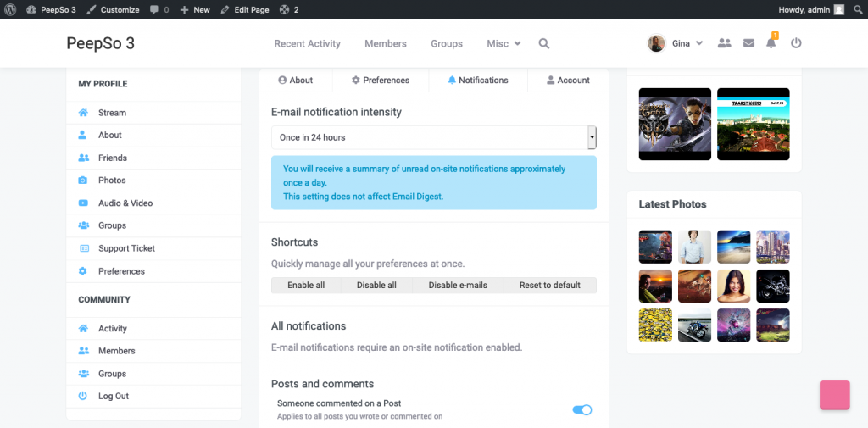Expand the Misc menu
This screenshot has width=868, height=428.
[504, 44]
